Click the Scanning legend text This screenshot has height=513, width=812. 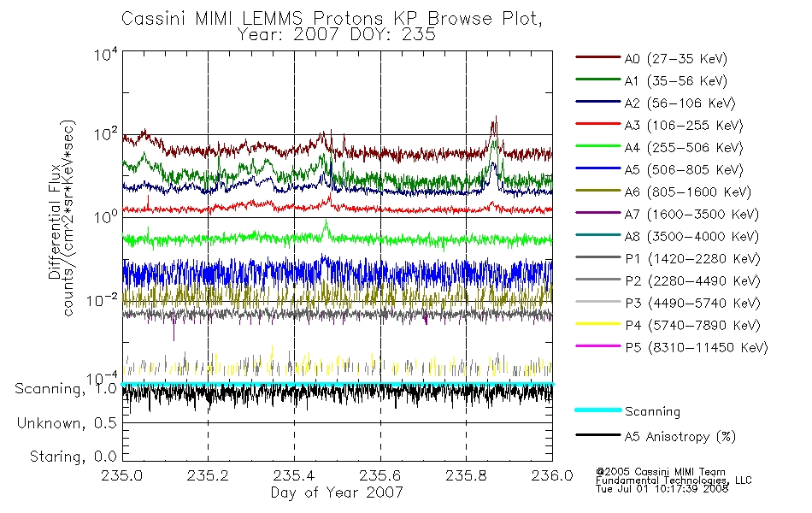pyautogui.click(x=652, y=412)
